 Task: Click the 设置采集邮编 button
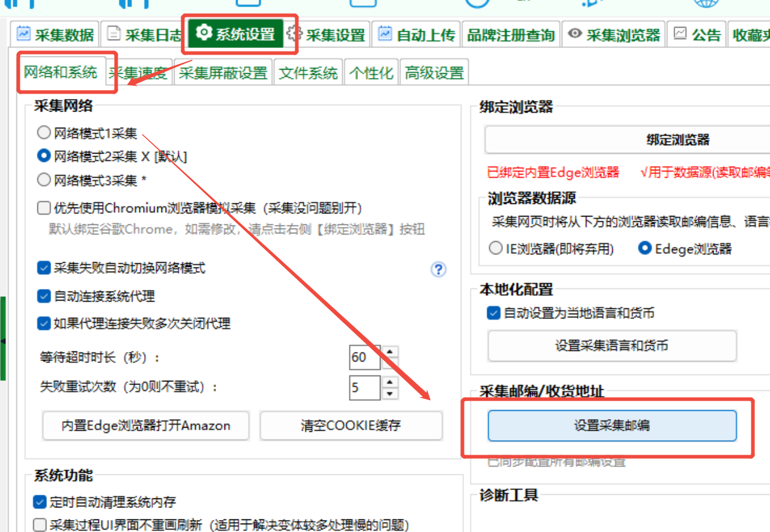[x=612, y=426]
